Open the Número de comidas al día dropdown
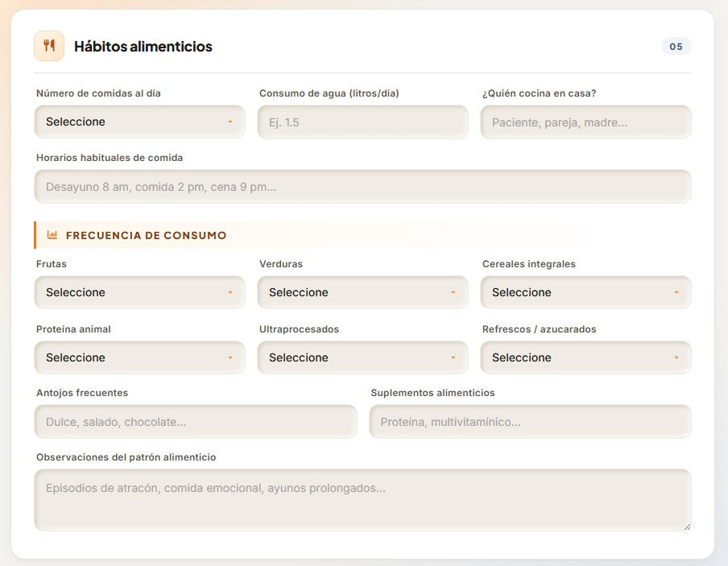This screenshot has height=566, width=728. (140, 122)
